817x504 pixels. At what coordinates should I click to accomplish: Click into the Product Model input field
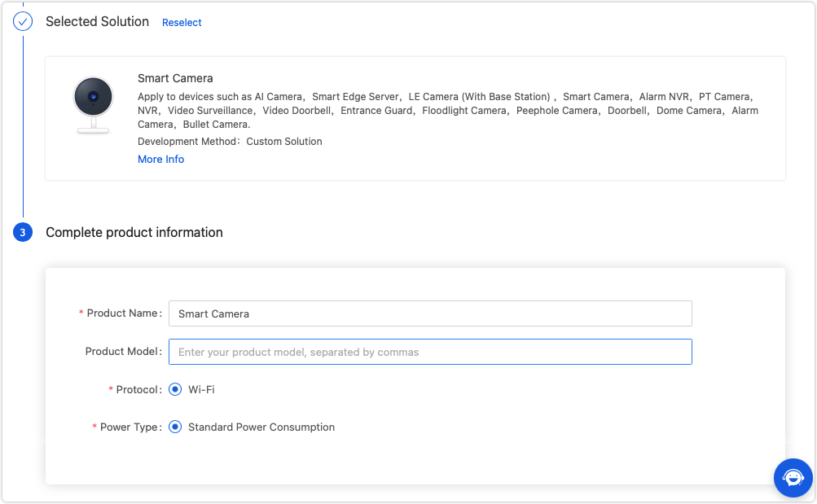(x=430, y=352)
